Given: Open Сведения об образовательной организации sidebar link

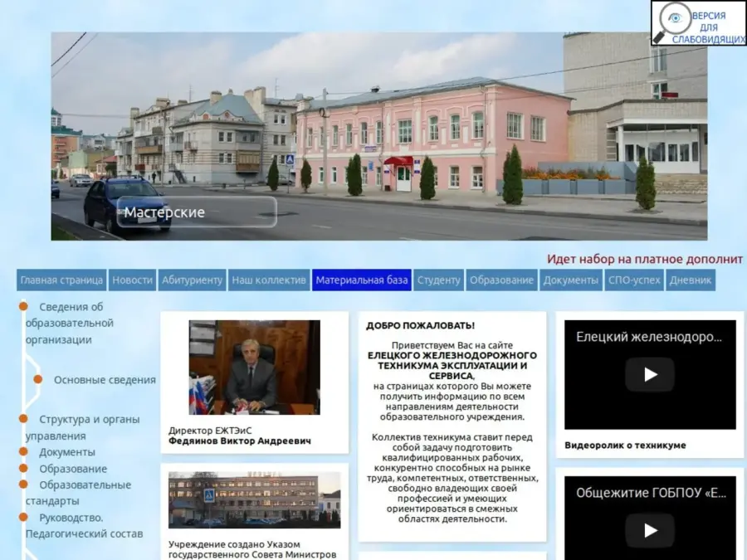Looking at the screenshot, I should [x=70, y=324].
